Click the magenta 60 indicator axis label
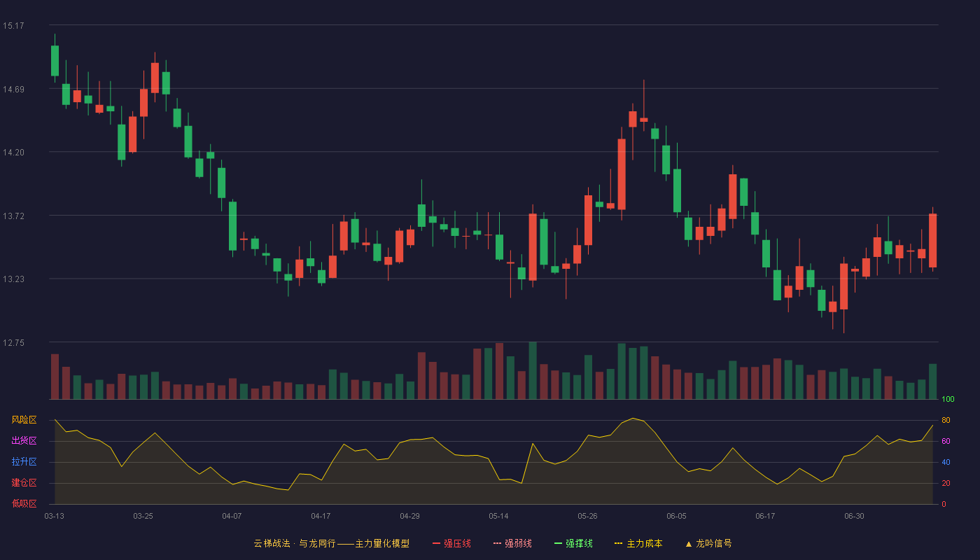The width and height of the screenshot is (980, 560). click(946, 441)
